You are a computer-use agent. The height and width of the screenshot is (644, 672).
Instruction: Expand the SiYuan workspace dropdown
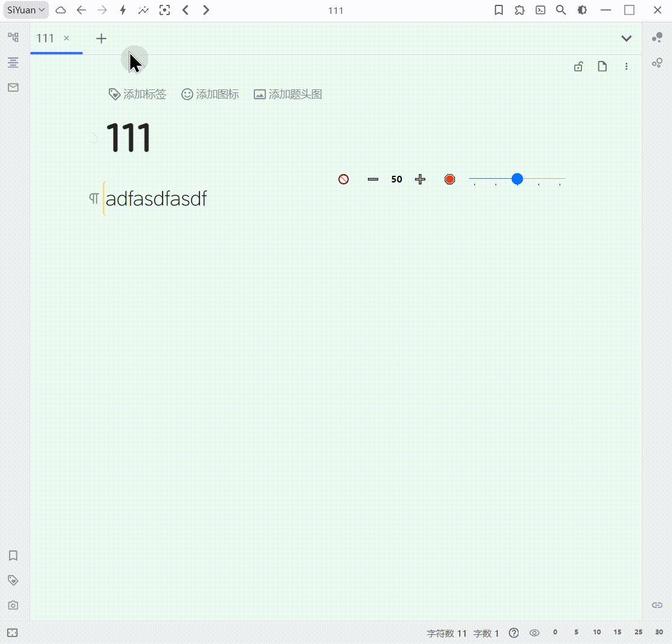pyautogui.click(x=25, y=10)
